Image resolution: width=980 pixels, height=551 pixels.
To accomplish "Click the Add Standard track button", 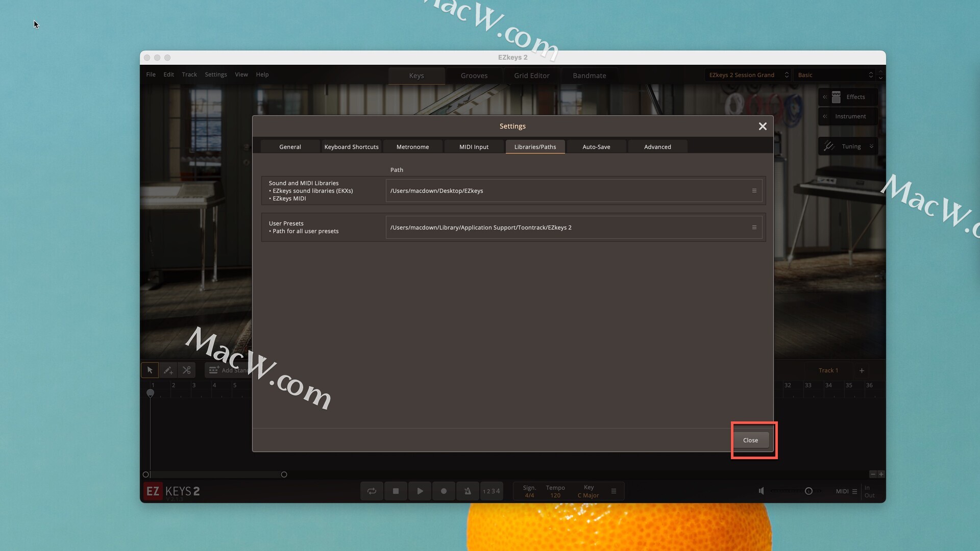I will (x=228, y=370).
